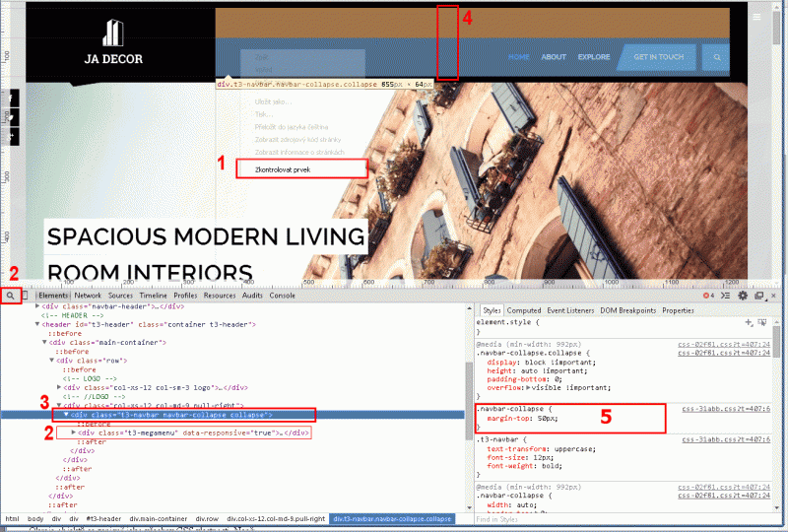This screenshot has width=788, height=532.
Task: Open the Sources panel tab
Action: [120, 296]
